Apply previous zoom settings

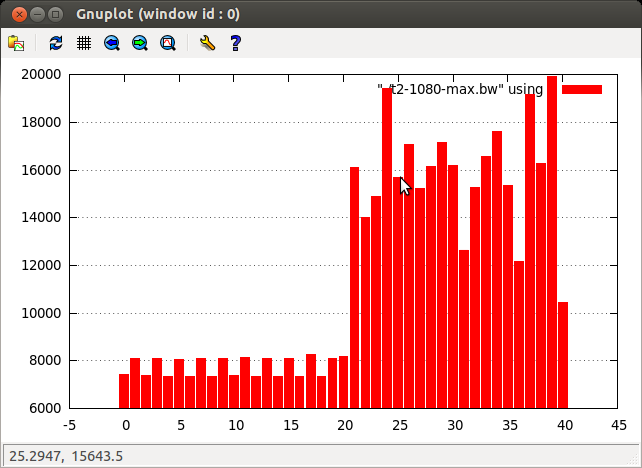point(112,43)
